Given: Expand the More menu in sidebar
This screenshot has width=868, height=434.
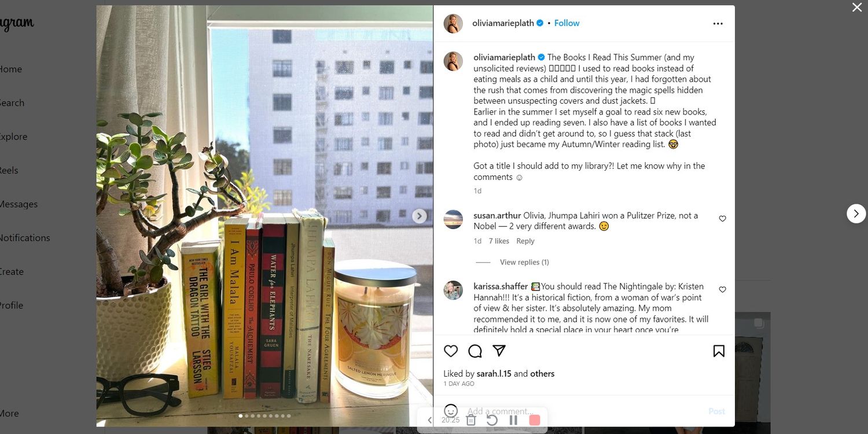Looking at the screenshot, I should tap(9, 413).
